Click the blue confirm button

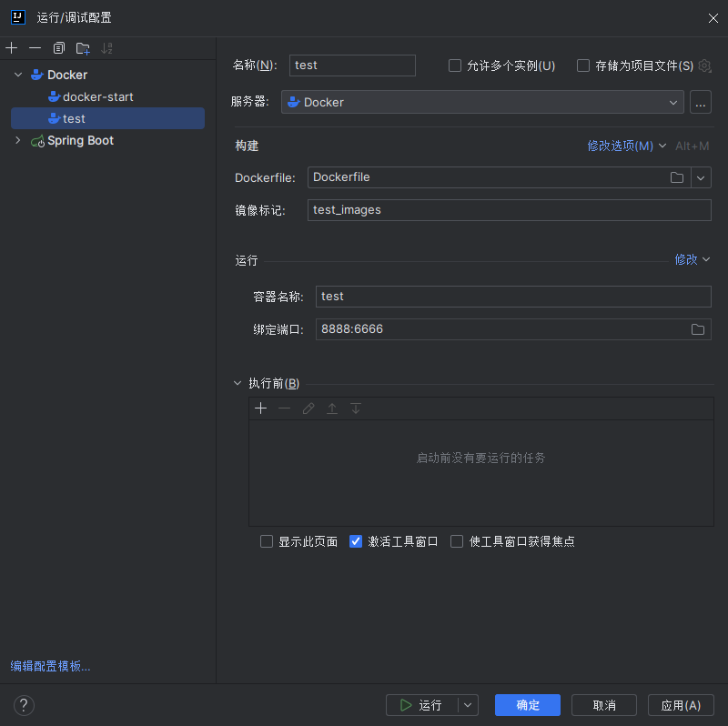(x=528, y=705)
